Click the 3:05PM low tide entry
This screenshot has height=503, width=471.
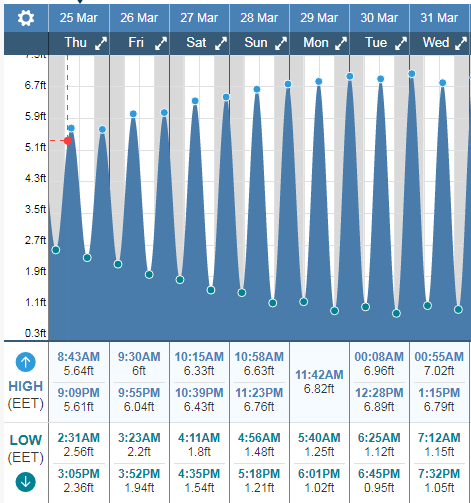pyautogui.click(x=79, y=480)
